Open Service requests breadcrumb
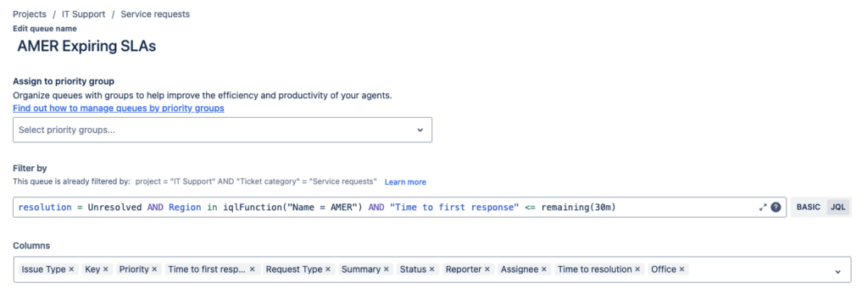This screenshot has width=868, height=305. click(x=155, y=14)
